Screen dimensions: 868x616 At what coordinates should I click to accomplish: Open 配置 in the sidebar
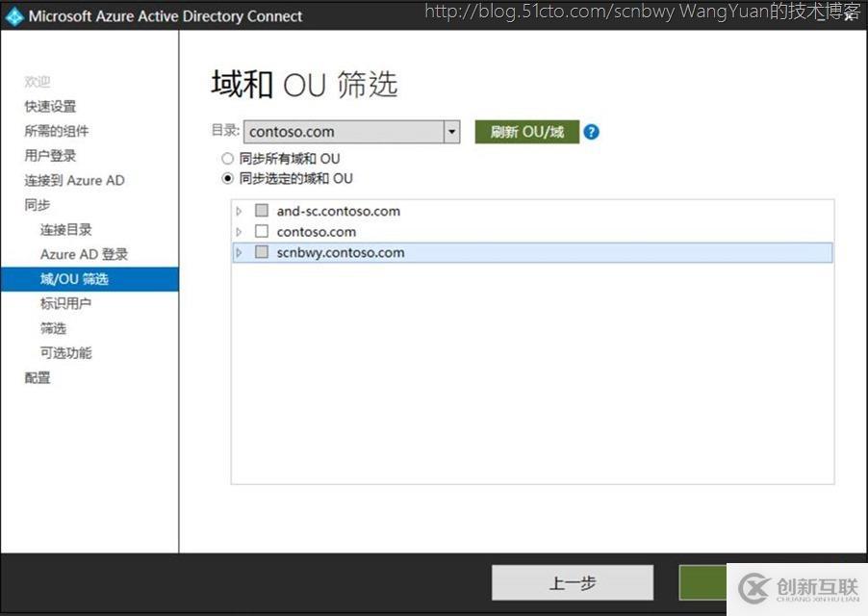[38, 378]
